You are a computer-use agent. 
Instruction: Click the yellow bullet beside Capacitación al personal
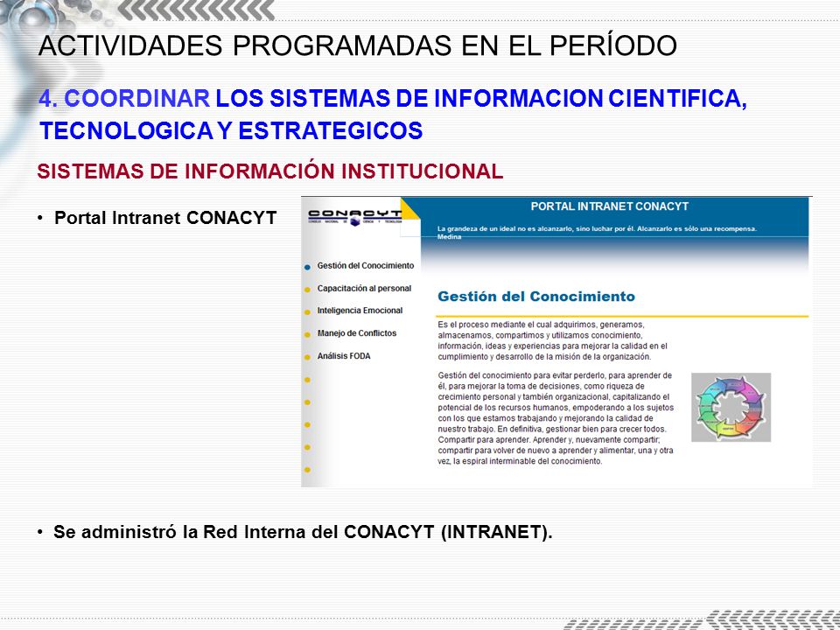[307, 290]
